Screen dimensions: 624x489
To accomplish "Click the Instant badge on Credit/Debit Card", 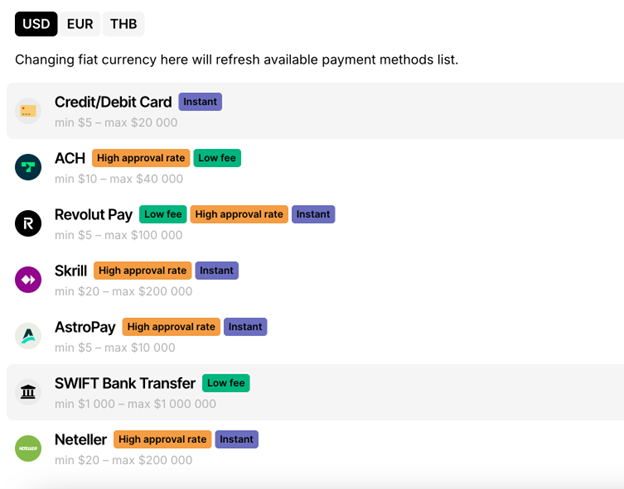I will (200, 102).
